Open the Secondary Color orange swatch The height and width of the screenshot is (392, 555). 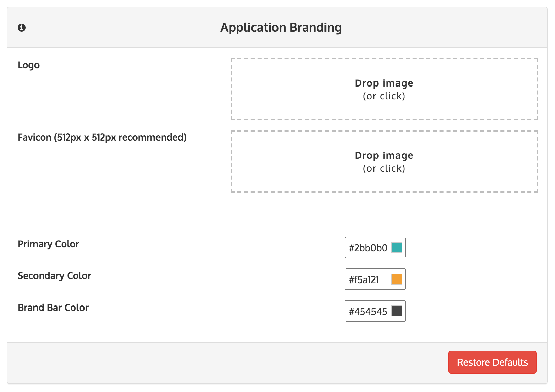tap(396, 279)
